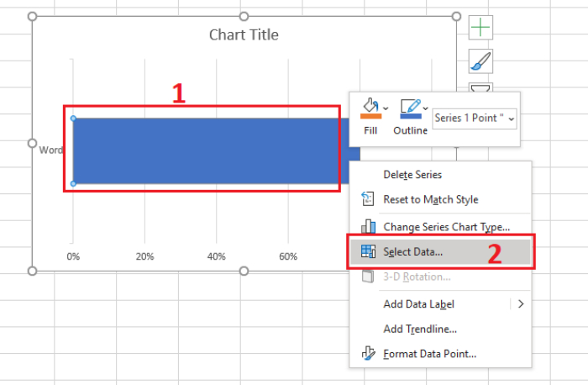Click the Chart Title text

244,35
